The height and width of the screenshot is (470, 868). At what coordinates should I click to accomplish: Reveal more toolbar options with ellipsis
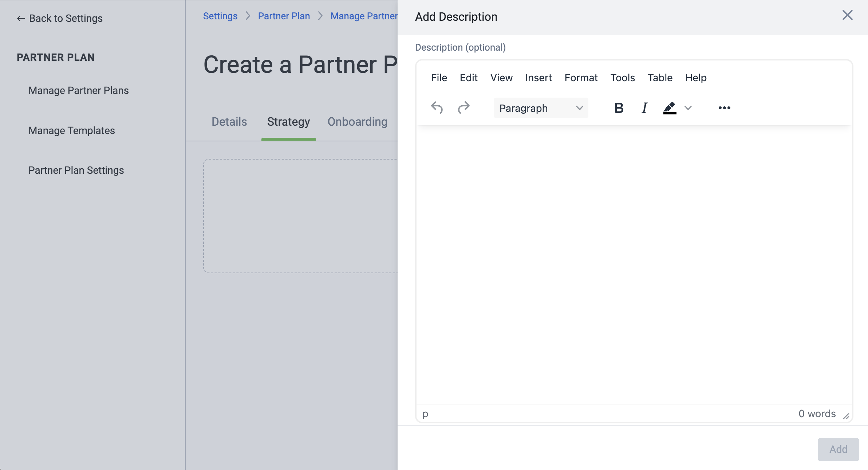click(725, 108)
